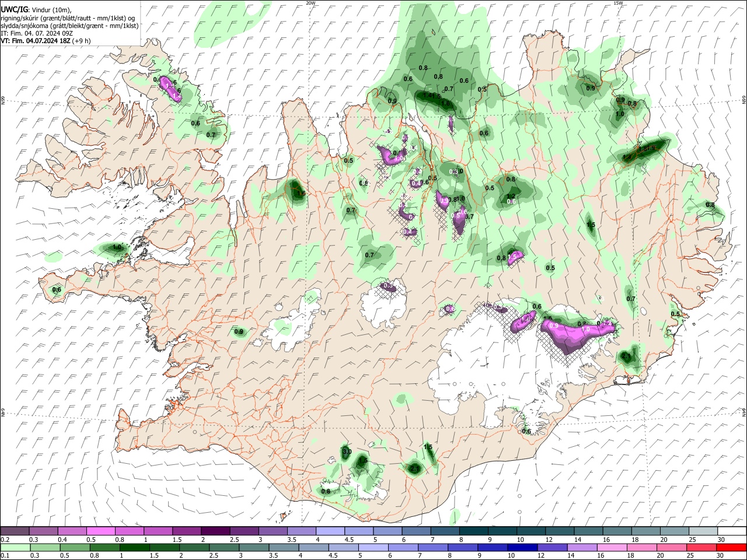747x560 pixels.
Task: Click the 3.0 precipitation value on the map
Action: click(347, 452)
